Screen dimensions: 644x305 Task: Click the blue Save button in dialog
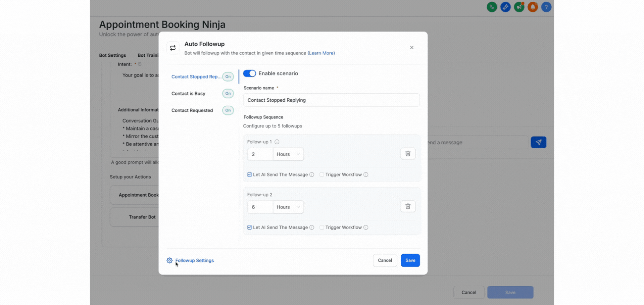pos(410,260)
